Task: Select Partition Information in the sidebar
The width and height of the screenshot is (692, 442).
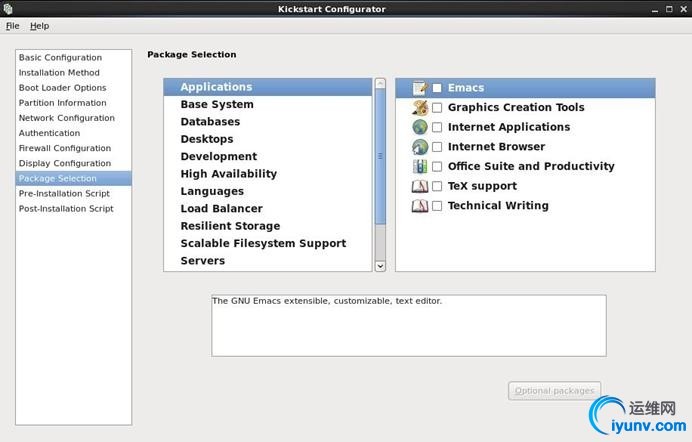Action: tap(73, 103)
